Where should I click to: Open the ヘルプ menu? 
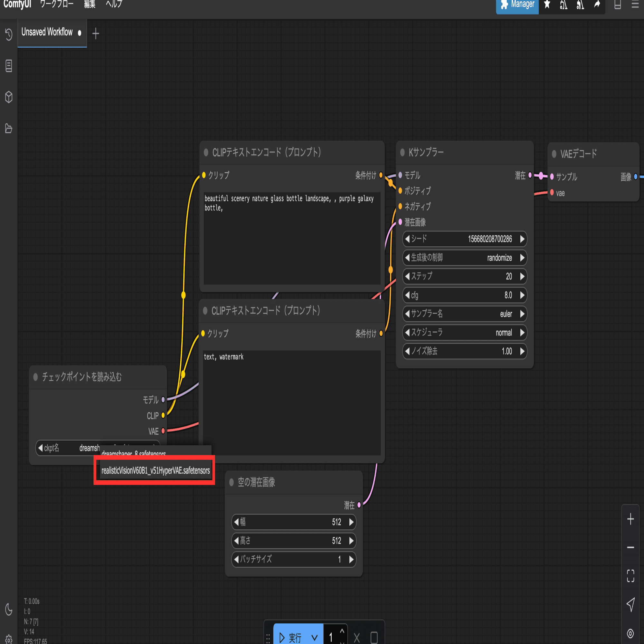pyautogui.click(x=114, y=4)
